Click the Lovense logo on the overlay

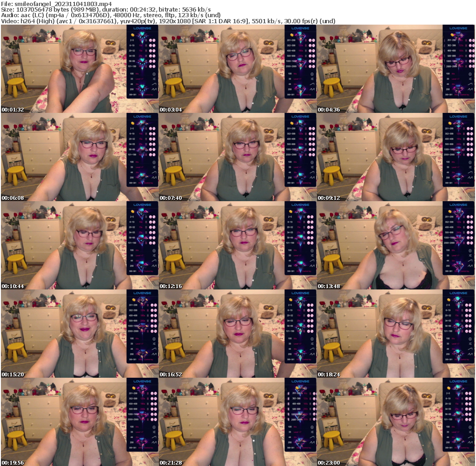click(142, 28)
